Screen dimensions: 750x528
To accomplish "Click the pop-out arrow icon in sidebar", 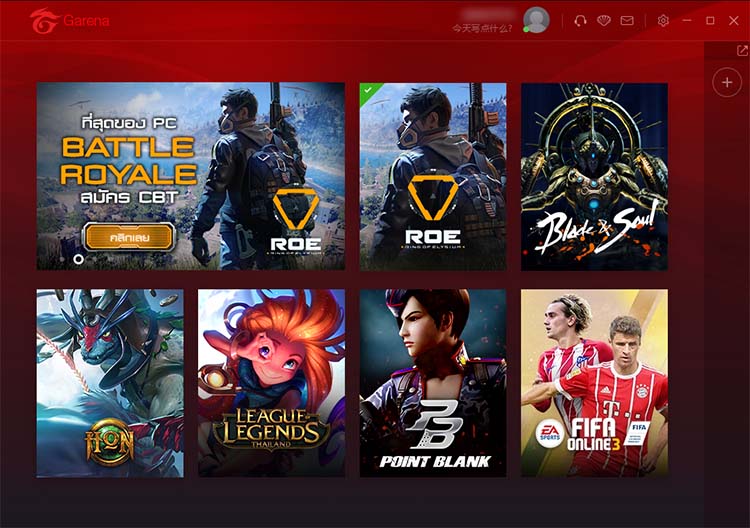I will tap(742, 50).
